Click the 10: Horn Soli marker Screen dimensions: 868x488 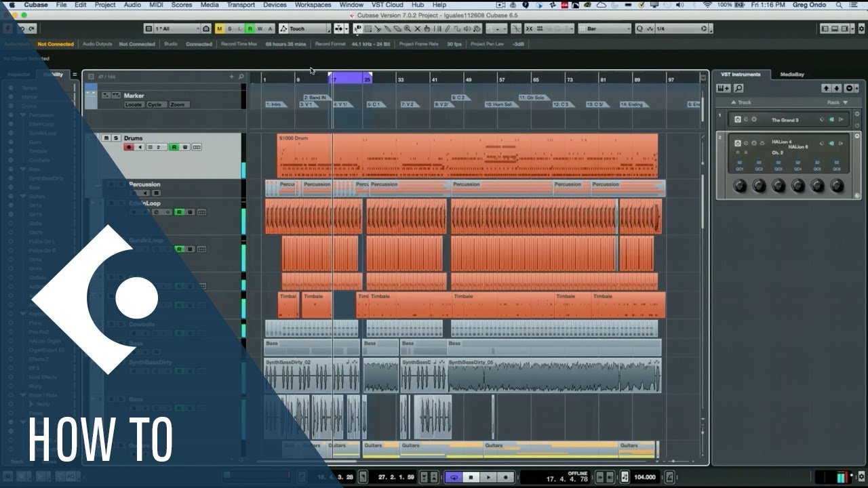click(500, 104)
